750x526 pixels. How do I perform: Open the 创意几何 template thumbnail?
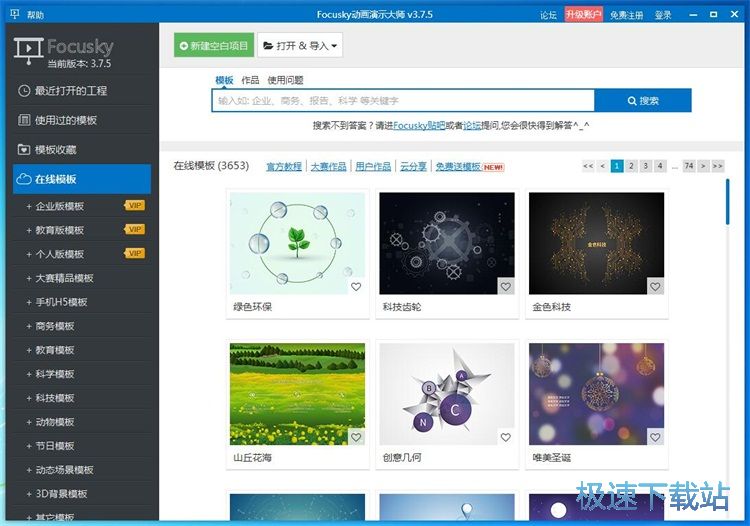coord(447,394)
